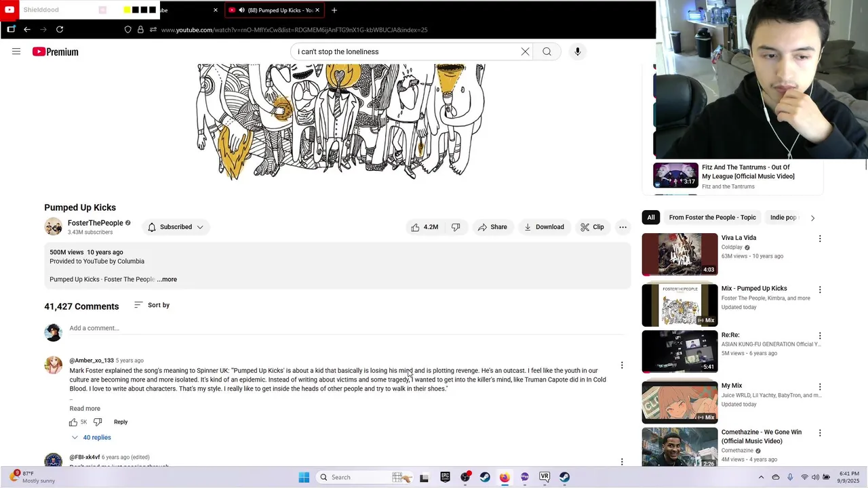
Task: Open options for Re:Re: video
Action: 820,335
